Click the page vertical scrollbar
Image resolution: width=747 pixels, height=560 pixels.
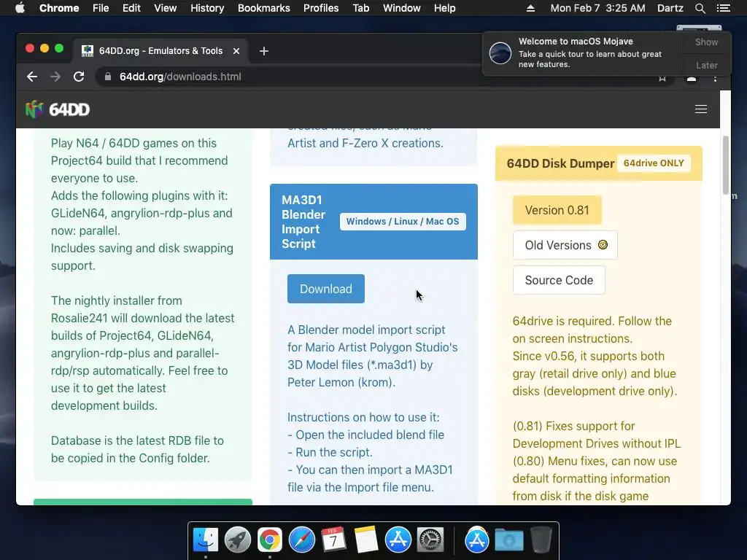tap(726, 165)
